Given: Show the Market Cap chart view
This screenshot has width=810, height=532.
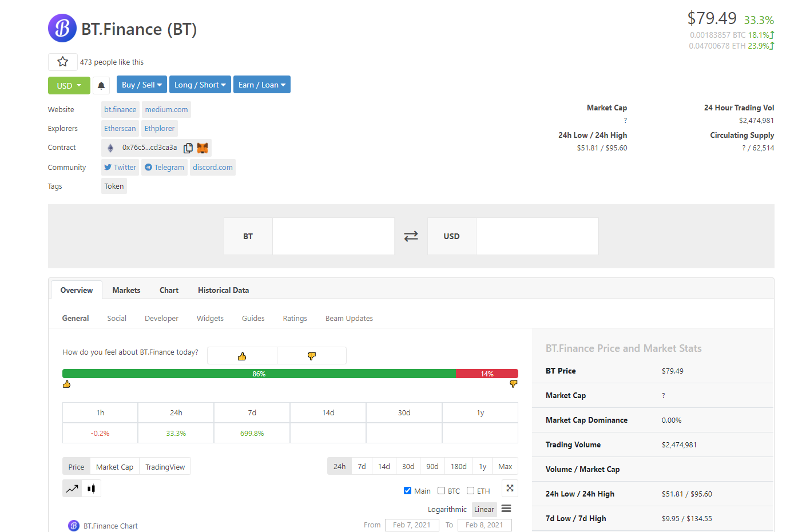Looking at the screenshot, I should pyautogui.click(x=114, y=467).
